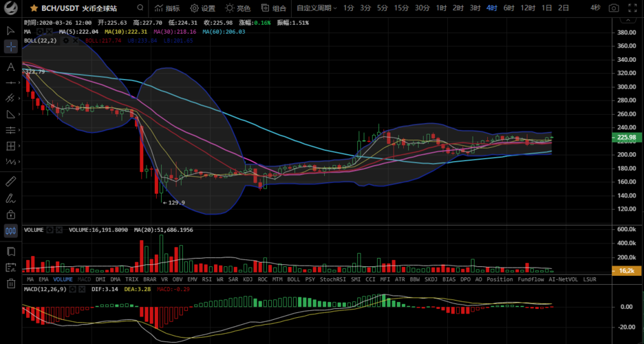Click the app logo in the corner
The width and height of the screenshot is (644, 344).
pos(11,8)
